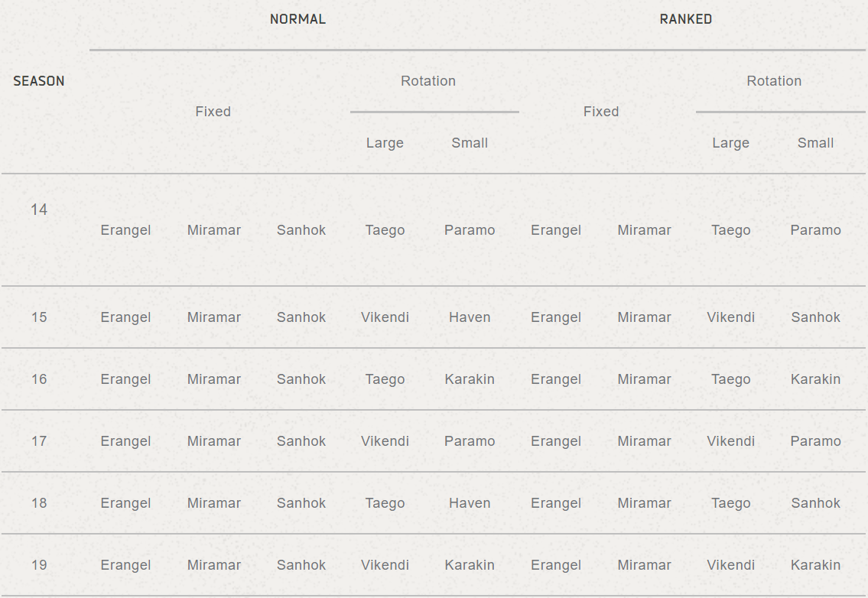868x598 pixels.
Task: Click the RANKED column group header
Action: tap(685, 19)
